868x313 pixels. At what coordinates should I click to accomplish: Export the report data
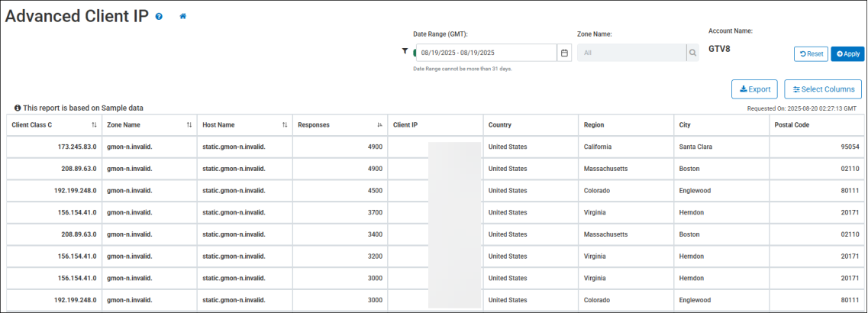(x=754, y=89)
